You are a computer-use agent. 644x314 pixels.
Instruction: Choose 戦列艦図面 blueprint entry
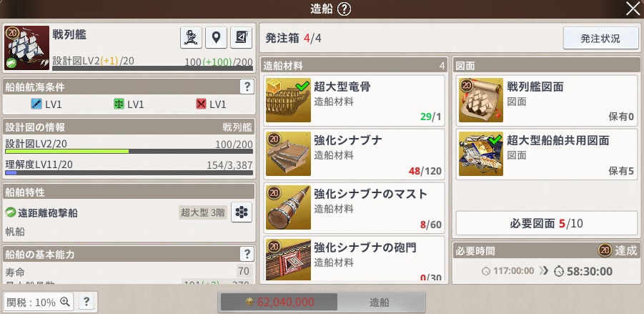point(547,100)
